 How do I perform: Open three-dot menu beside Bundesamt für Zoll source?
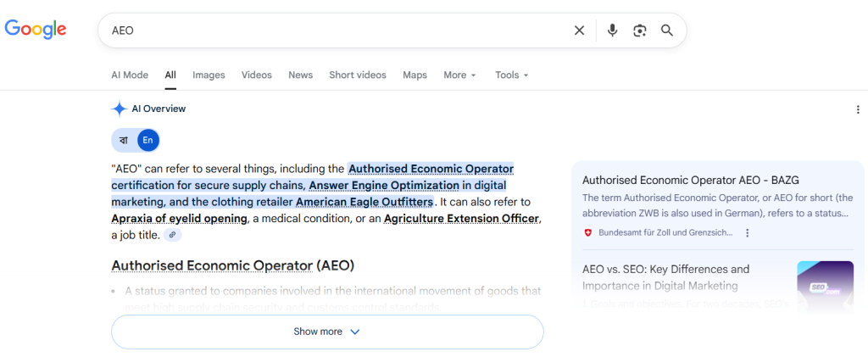tap(748, 233)
